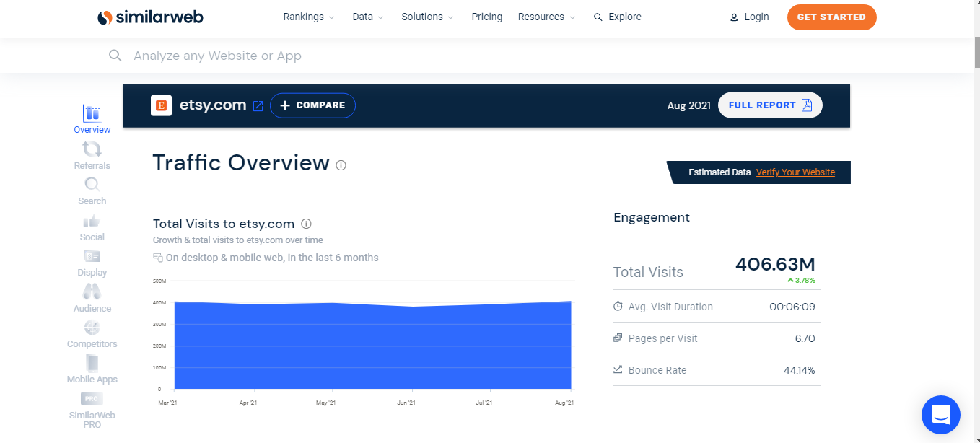Click the 500M y-axis label
The height and width of the screenshot is (443, 980).
pyautogui.click(x=158, y=281)
